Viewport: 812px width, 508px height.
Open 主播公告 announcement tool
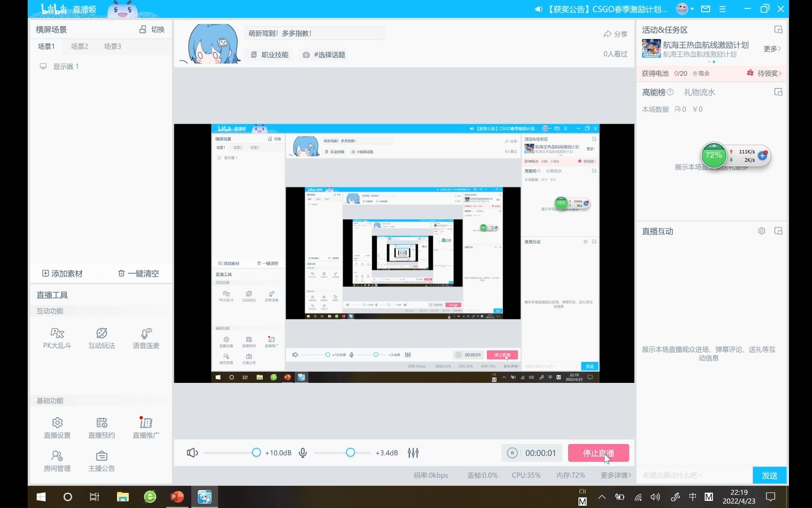point(101,461)
